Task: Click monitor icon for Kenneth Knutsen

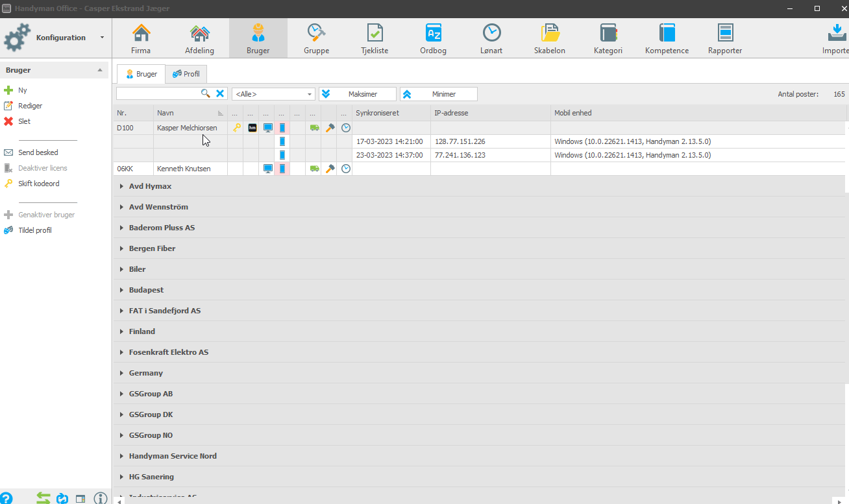Action: (x=267, y=169)
